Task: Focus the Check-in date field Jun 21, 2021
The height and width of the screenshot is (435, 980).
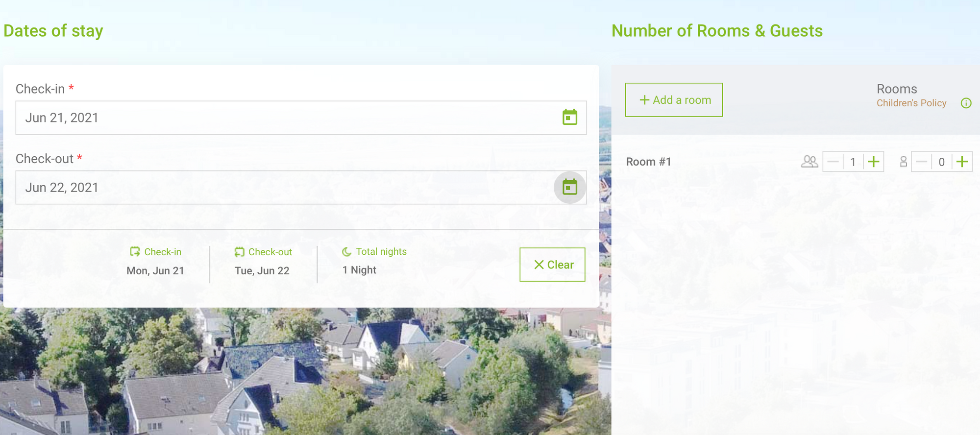Action: point(301,118)
